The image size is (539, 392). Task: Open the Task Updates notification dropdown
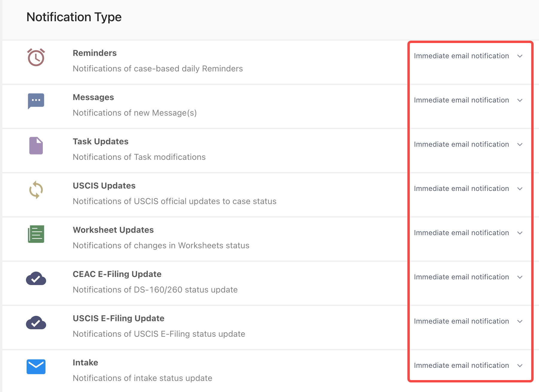click(468, 144)
